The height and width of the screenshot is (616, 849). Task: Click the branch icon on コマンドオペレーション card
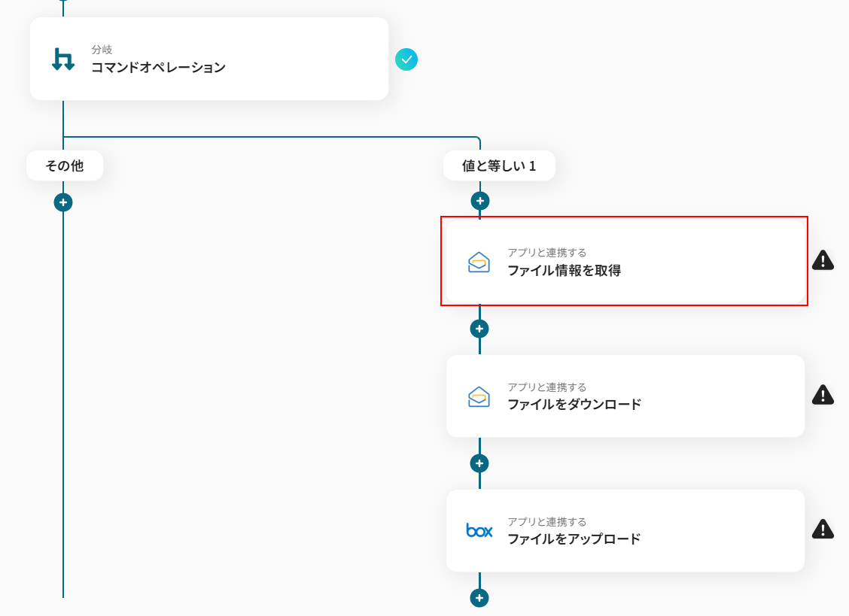click(x=63, y=59)
